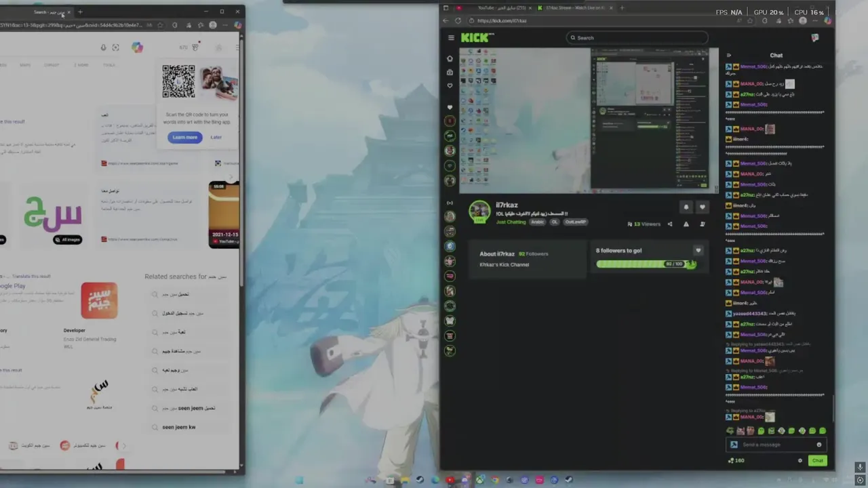Click the share stream icon

670,224
